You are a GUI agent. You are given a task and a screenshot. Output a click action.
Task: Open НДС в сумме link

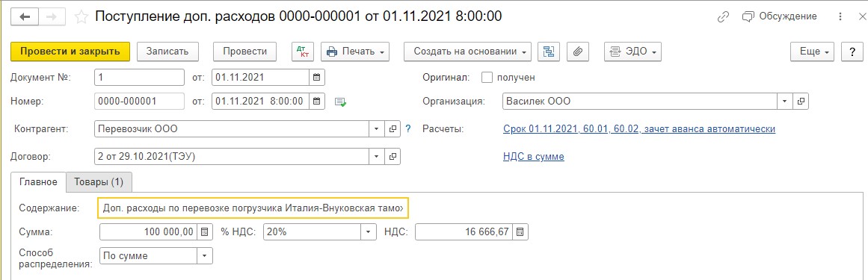pos(533,157)
